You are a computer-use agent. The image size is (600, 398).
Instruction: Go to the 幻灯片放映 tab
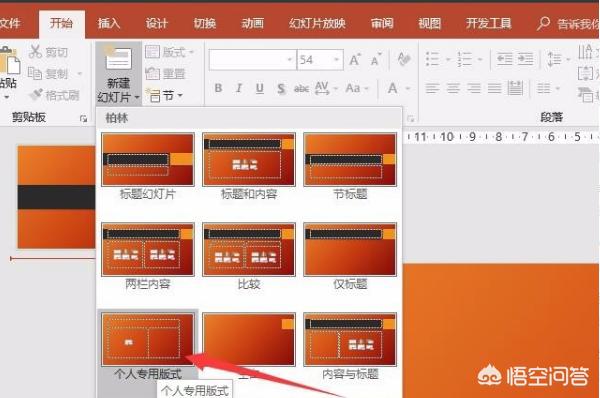pyautogui.click(x=317, y=24)
